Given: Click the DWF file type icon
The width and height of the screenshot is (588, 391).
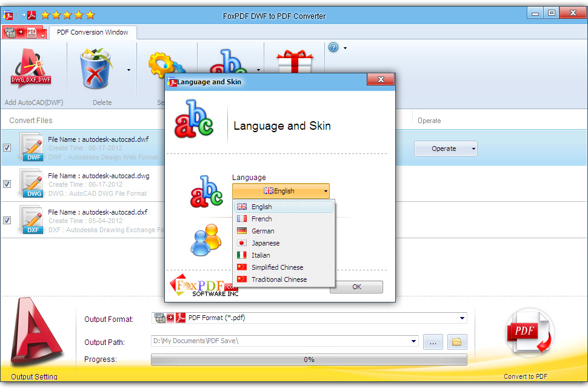Looking at the screenshot, I should tap(31, 147).
